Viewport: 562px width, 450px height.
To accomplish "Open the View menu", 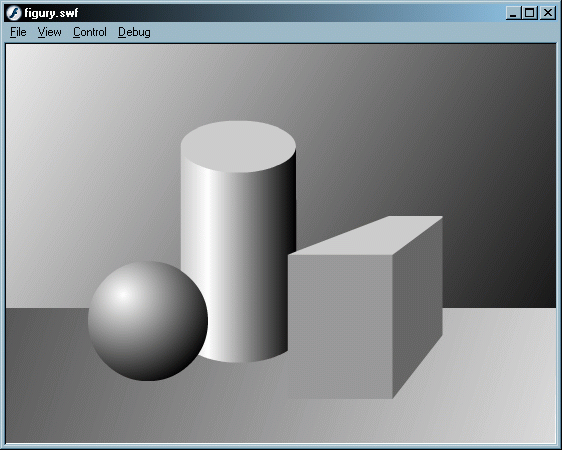I will [x=49, y=32].
